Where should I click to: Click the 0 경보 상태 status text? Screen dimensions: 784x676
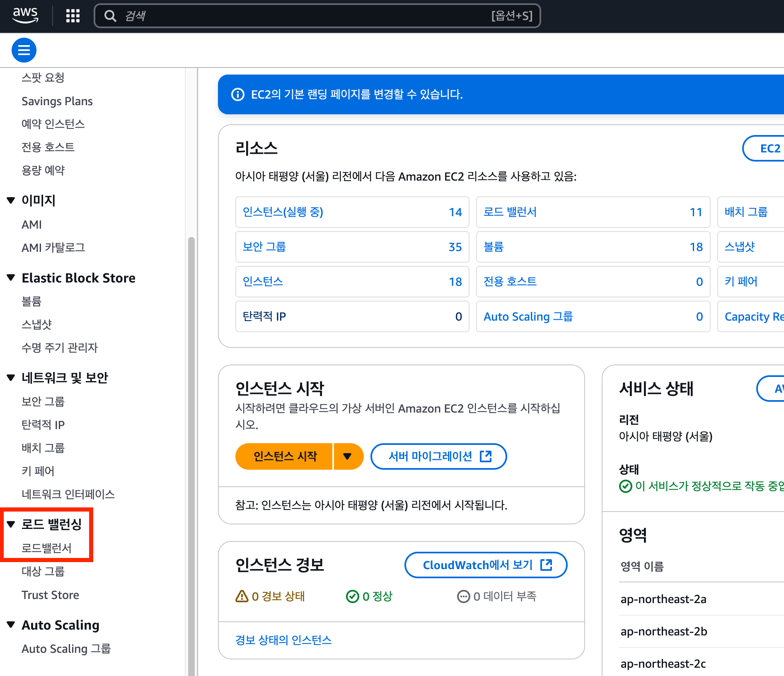pos(278,596)
